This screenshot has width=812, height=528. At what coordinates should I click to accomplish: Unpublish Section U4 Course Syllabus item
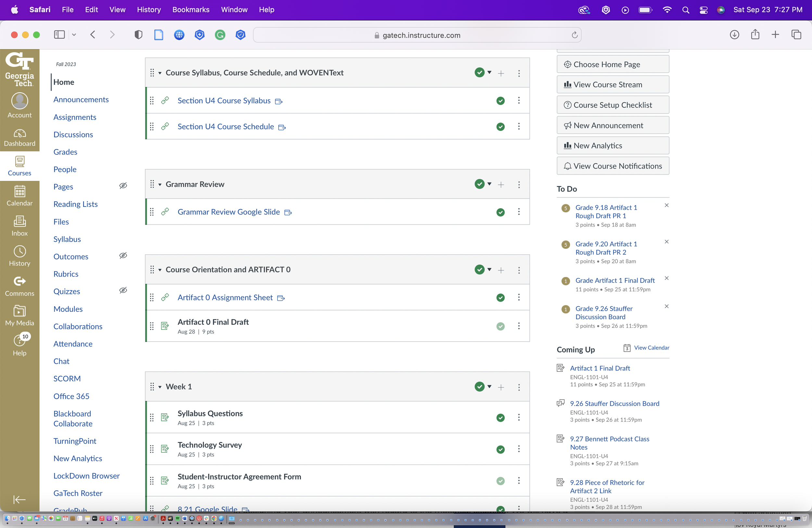(x=500, y=101)
